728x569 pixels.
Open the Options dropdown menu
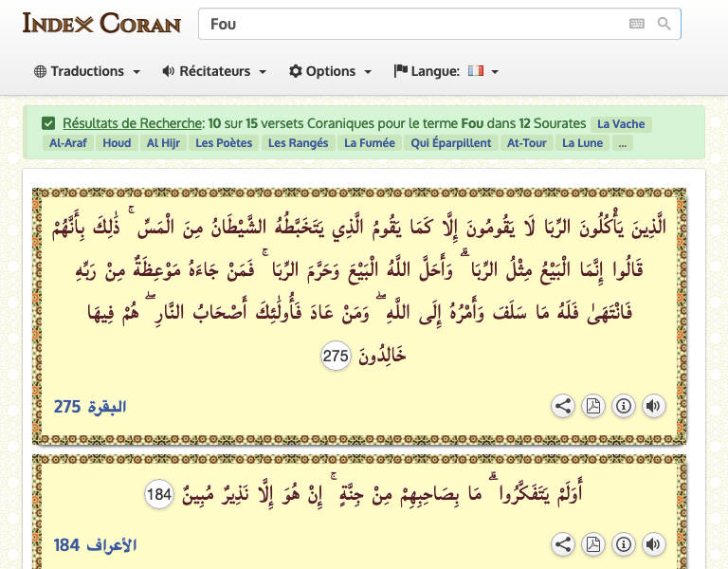(x=330, y=71)
